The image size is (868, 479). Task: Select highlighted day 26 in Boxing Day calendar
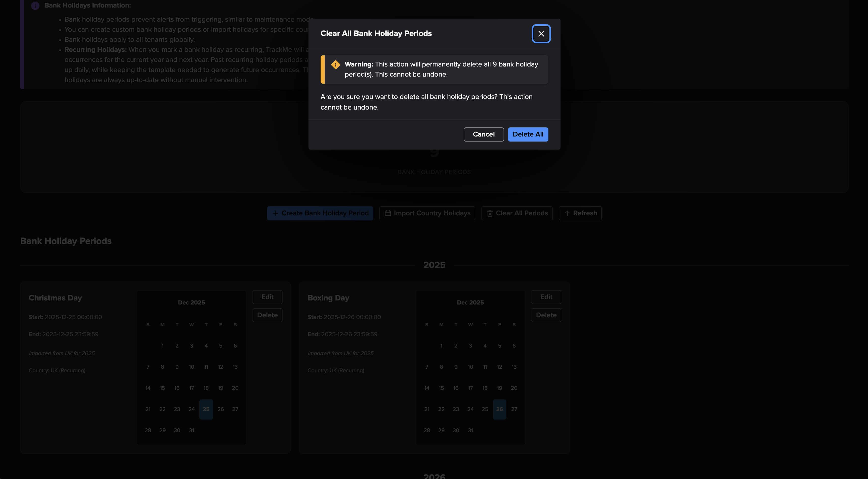coord(499,409)
